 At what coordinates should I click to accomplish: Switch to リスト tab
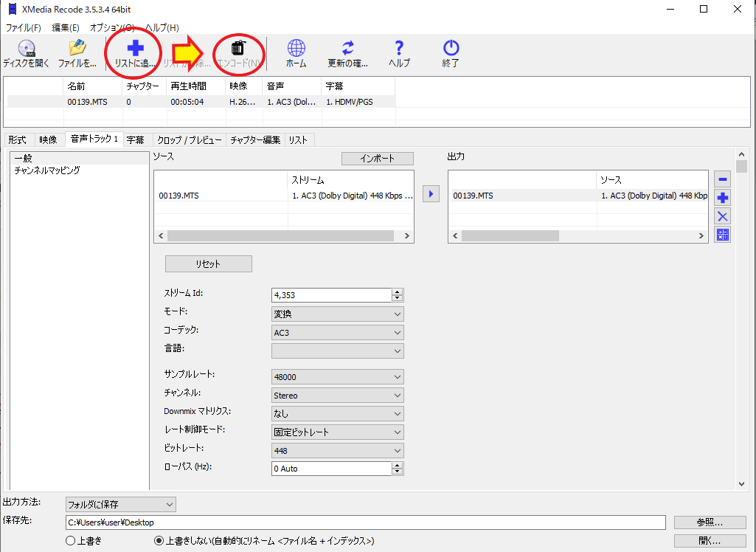coord(298,140)
